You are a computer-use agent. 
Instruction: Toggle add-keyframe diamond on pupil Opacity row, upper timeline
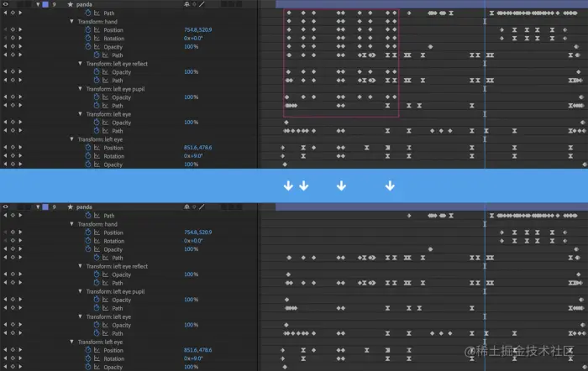tap(13, 97)
